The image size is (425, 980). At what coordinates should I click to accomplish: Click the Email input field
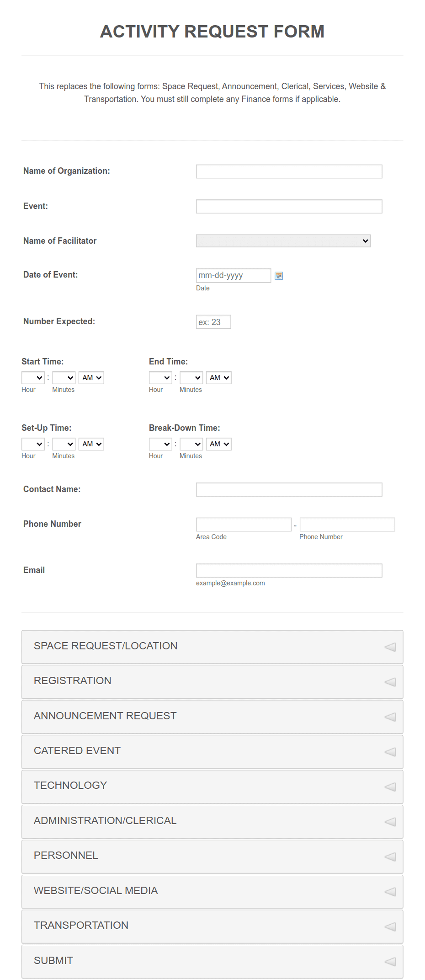click(x=288, y=570)
